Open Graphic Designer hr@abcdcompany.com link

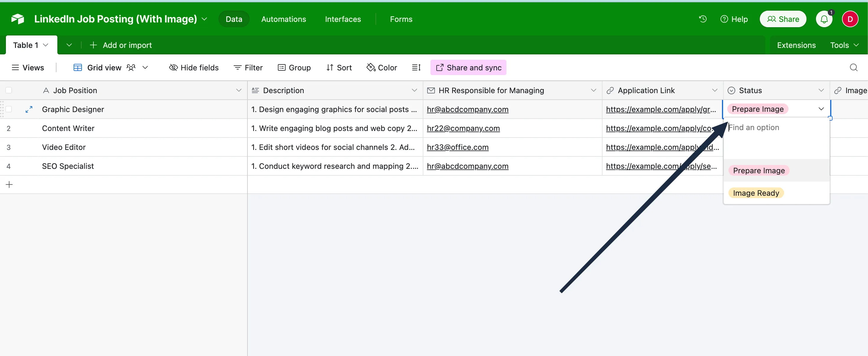[467, 109]
